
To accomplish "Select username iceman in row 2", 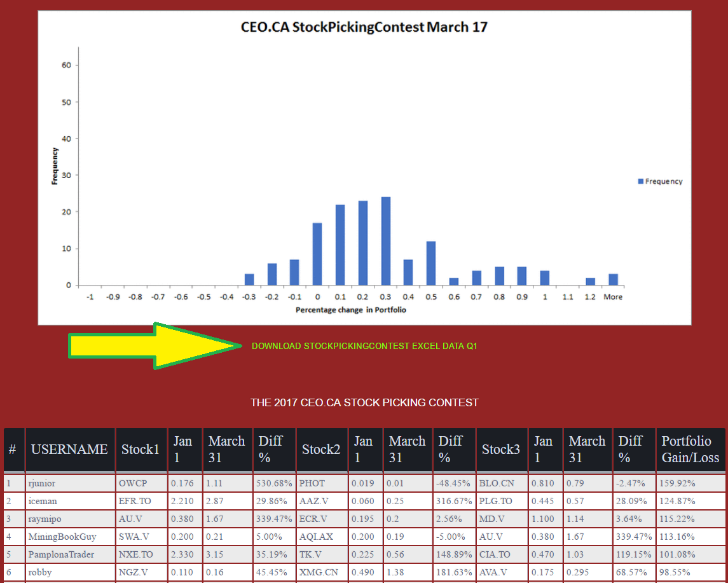I will pos(70,502).
